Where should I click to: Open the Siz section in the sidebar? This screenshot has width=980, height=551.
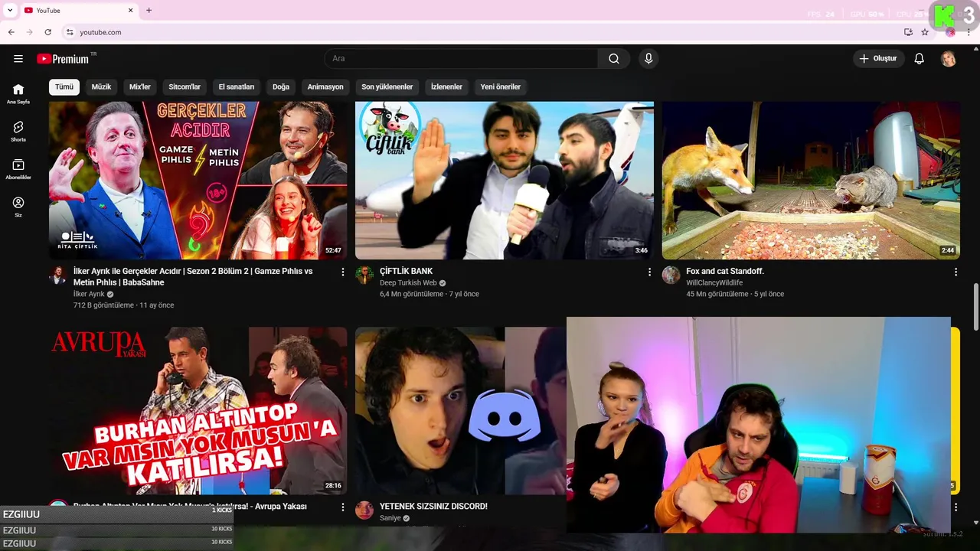coord(18,207)
